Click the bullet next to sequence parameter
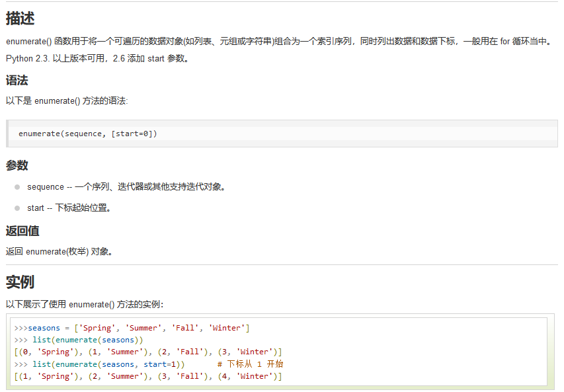Viewport: 564px width, 392px height. (16, 186)
